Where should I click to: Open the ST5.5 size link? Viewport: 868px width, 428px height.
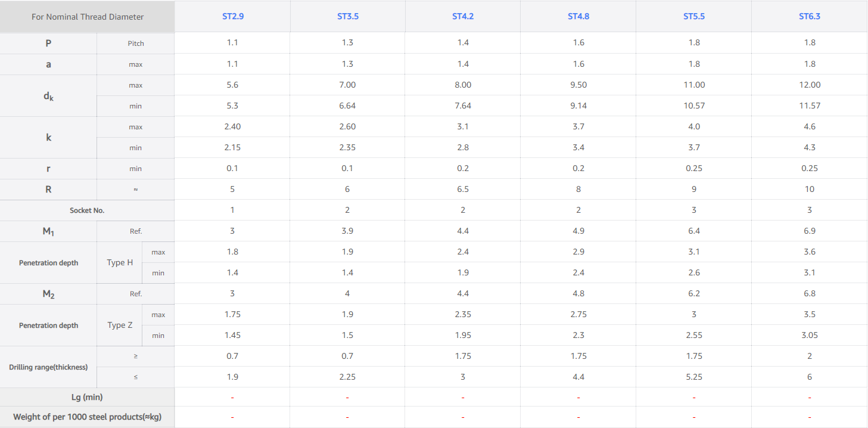coord(694,16)
